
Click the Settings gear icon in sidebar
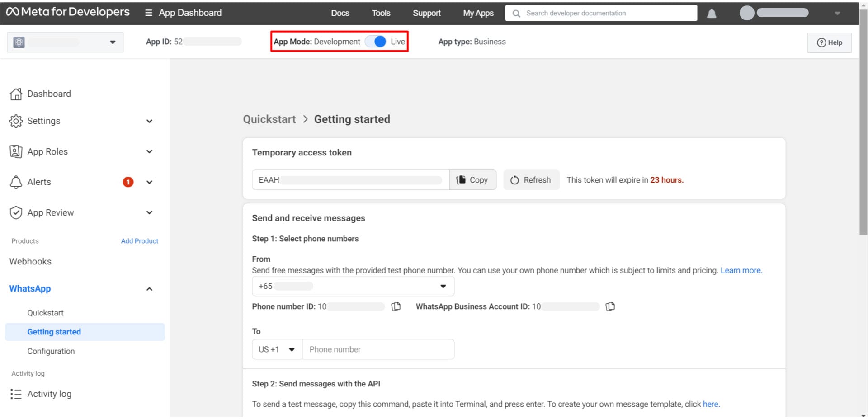click(x=16, y=121)
